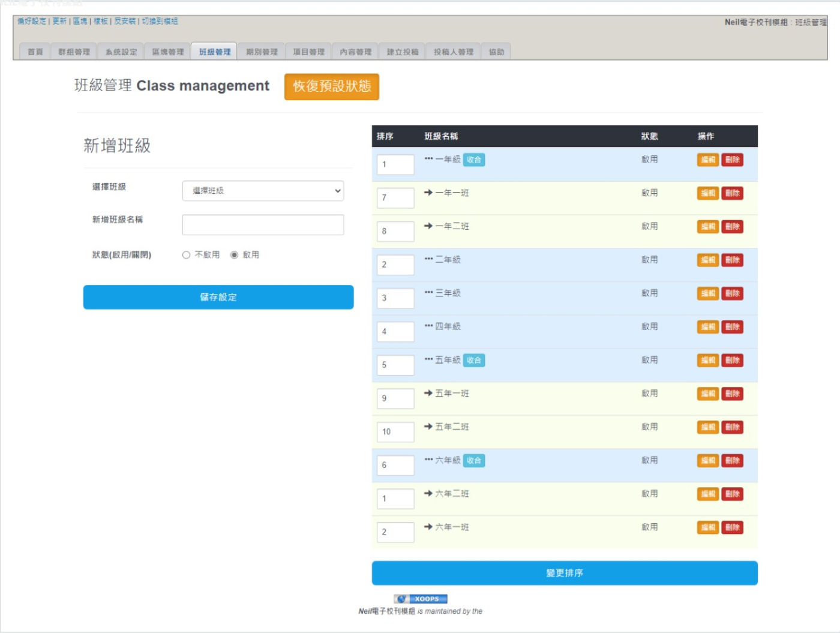Click edit icon button for 六年一班 row
Viewport: 840px width, 633px height.
(708, 527)
